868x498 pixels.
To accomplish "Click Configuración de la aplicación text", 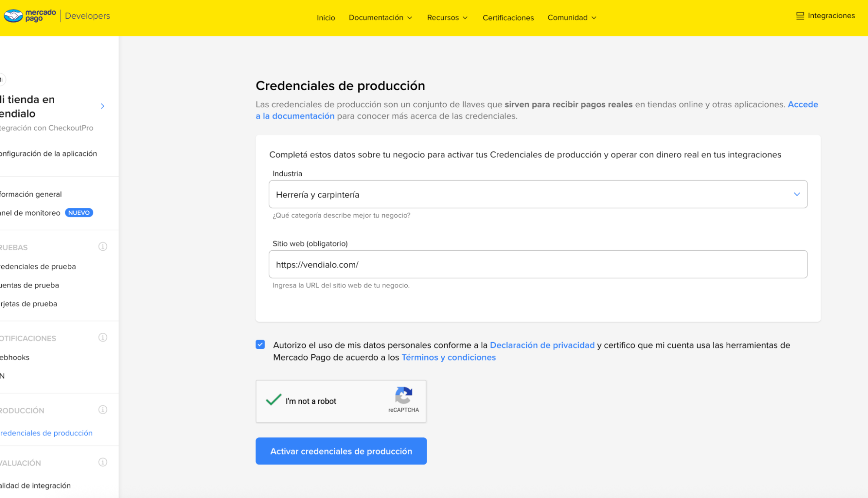I will pyautogui.click(x=48, y=154).
